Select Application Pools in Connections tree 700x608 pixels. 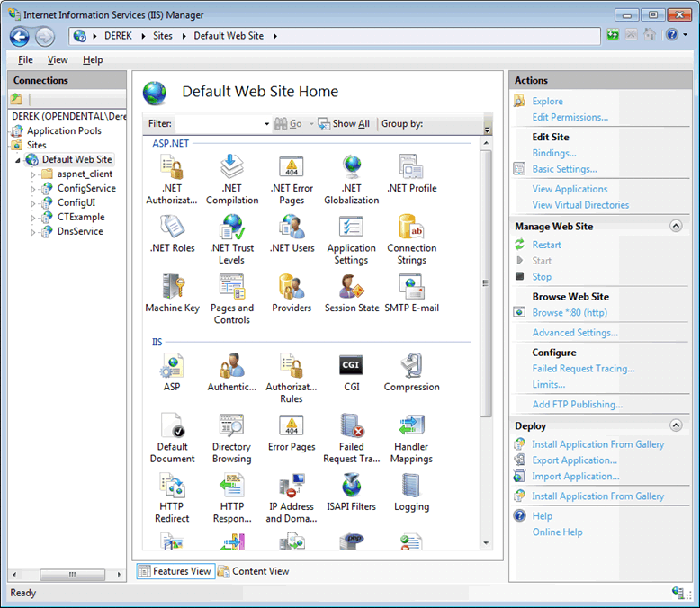pyautogui.click(x=64, y=130)
